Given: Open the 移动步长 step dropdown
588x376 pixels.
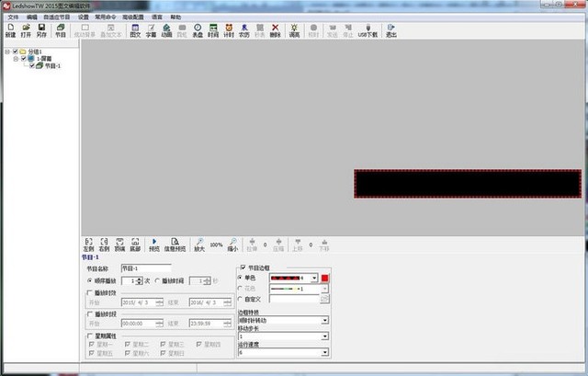Looking at the screenshot, I should click(324, 336).
